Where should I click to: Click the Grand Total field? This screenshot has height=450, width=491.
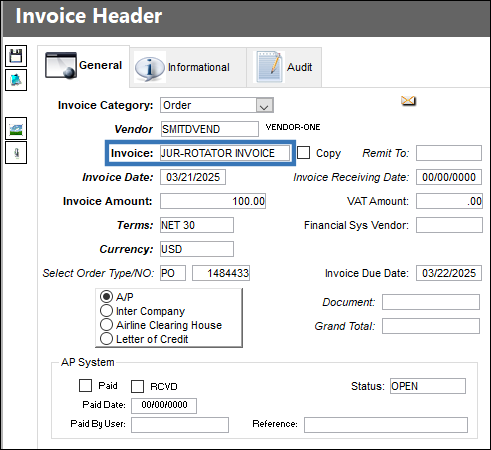coord(431,326)
